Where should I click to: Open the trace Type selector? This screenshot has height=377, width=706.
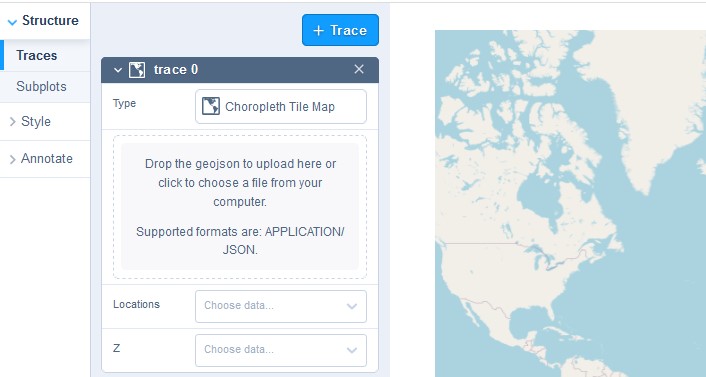pyautogui.click(x=281, y=106)
